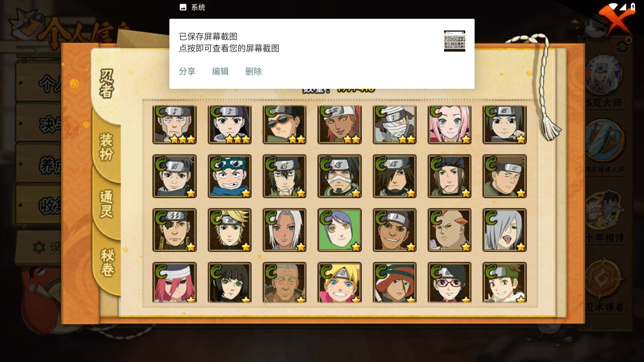Switch to the 通灵 tab
This screenshot has width=644, height=362.
click(x=107, y=204)
